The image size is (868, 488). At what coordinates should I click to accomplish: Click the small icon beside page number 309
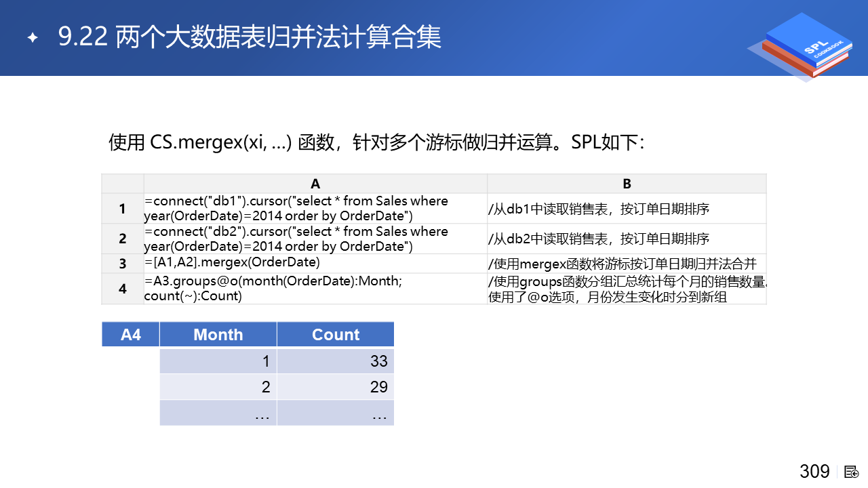(852, 472)
